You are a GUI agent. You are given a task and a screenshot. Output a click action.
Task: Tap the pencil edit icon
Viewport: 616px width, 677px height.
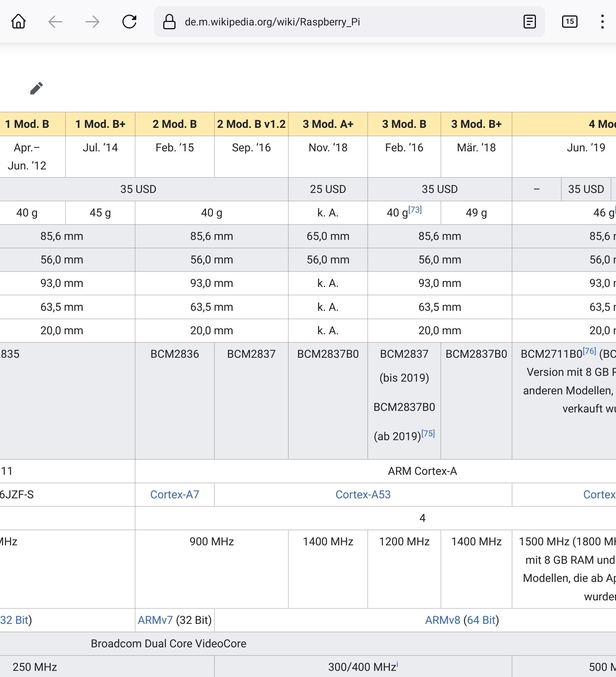click(x=37, y=88)
